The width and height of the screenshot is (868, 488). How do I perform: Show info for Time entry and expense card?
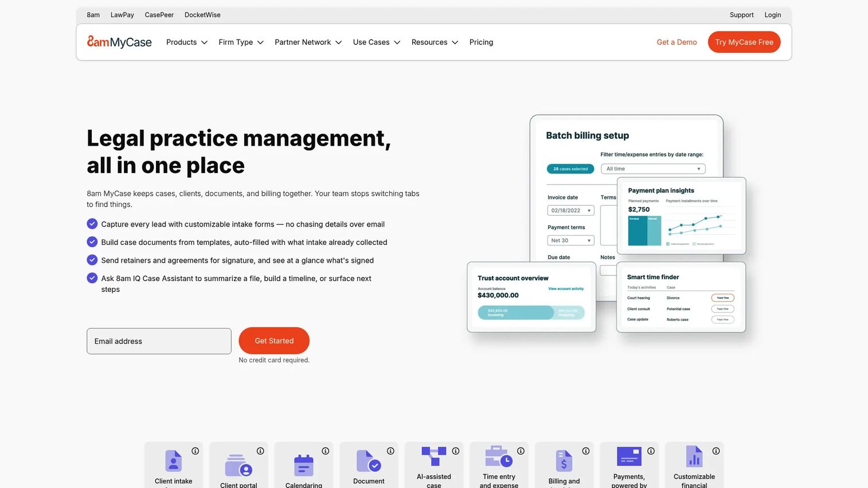(521, 451)
